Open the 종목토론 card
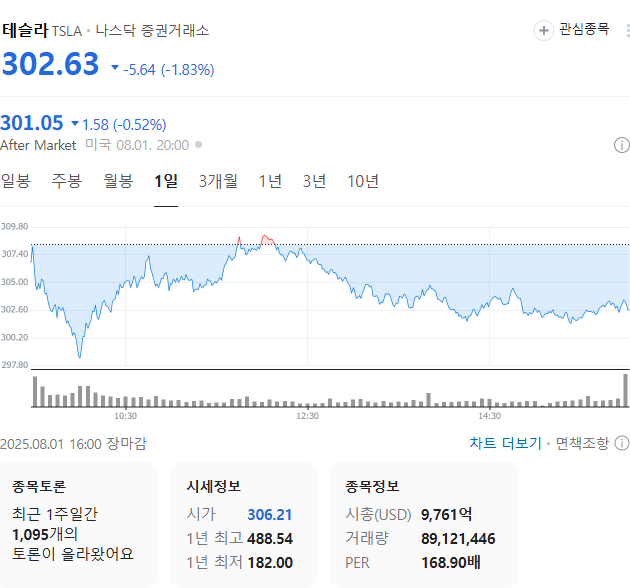The height and width of the screenshot is (588, 630). pyautogui.click(x=79, y=524)
